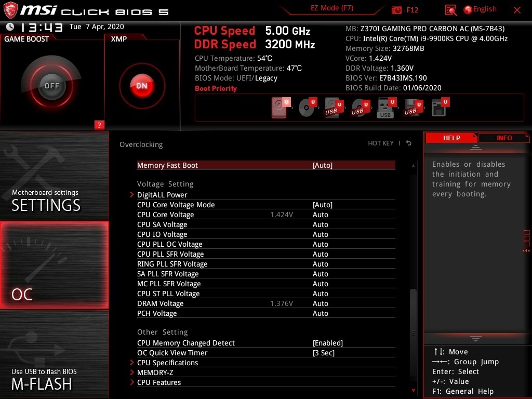The height and width of the screenshot is (399, 532).
Task: Click the USB floppy boot device icon
Action: coord(413,108)
